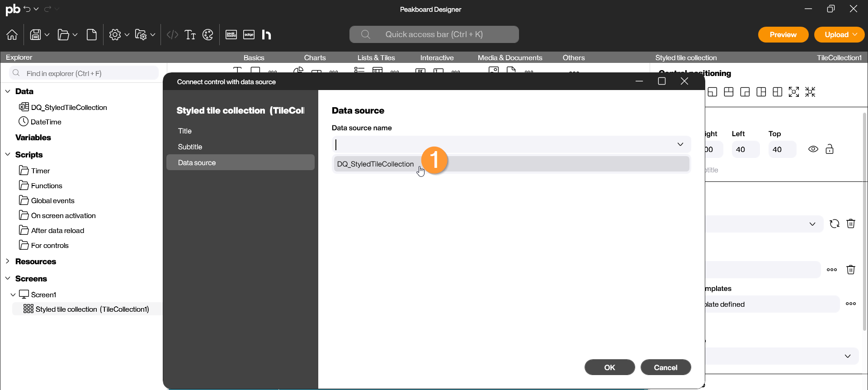
Task: Expand the Resources tree section
Action: [8, 261]
